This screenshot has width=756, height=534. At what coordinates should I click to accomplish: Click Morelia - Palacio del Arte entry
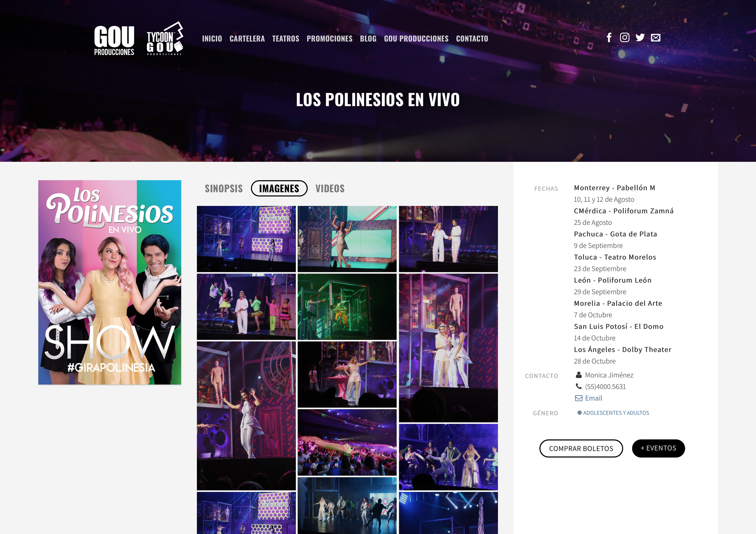(x=618, y=303)
